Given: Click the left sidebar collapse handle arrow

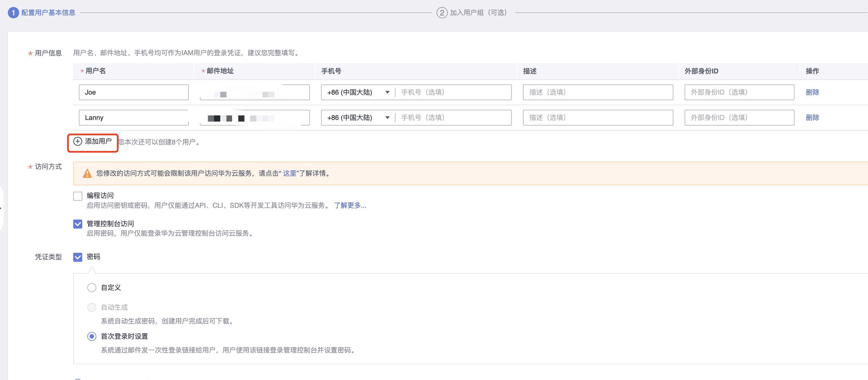Looking at the screenshot, I should pyautogui.click(x=1, y=208).
